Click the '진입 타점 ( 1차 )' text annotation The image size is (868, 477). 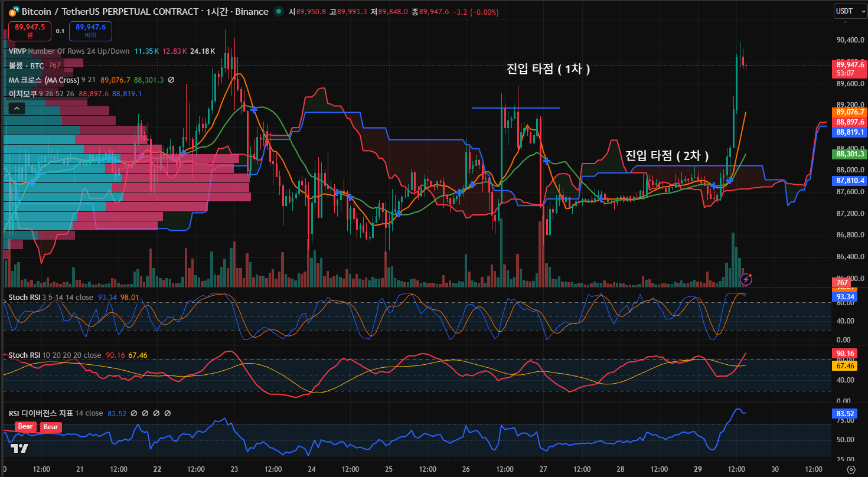pos(548,69)
